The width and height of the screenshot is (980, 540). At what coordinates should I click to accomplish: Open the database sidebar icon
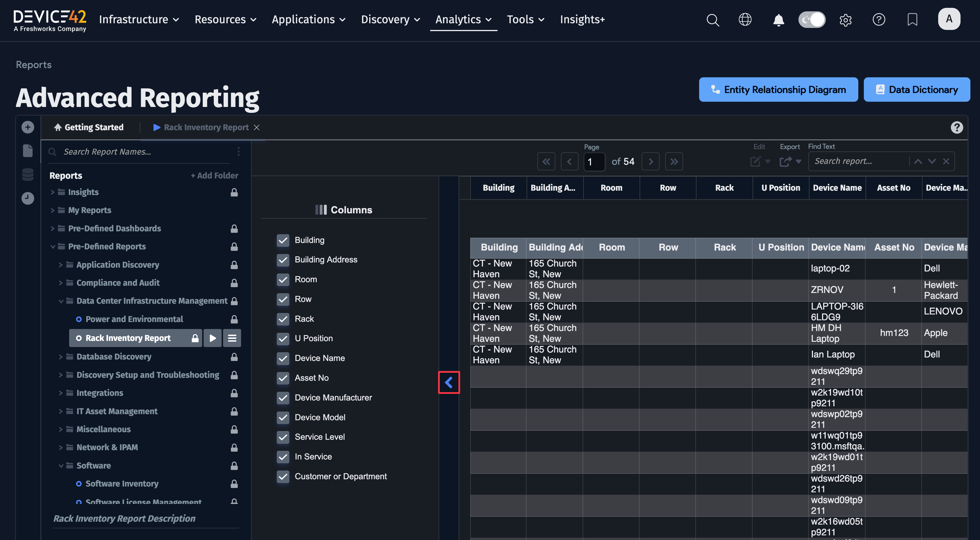(x=28, y=175)
